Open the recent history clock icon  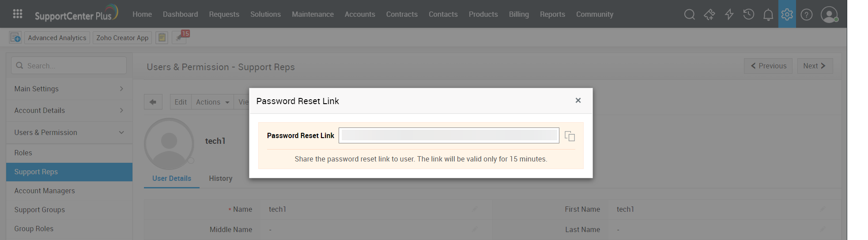coord(748,15)
